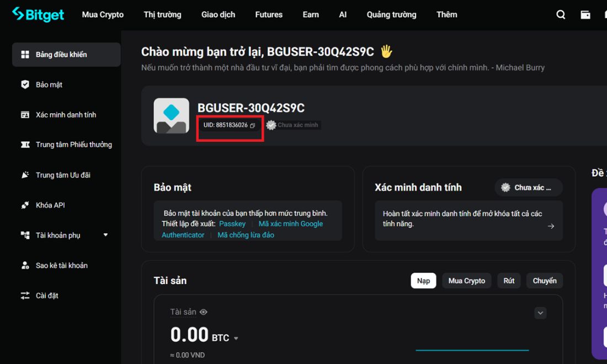Toggle asset balance visibility eye icon
The height and width of the screenshot is (364, 607).
pyautogui.click(x=204, y=312)
